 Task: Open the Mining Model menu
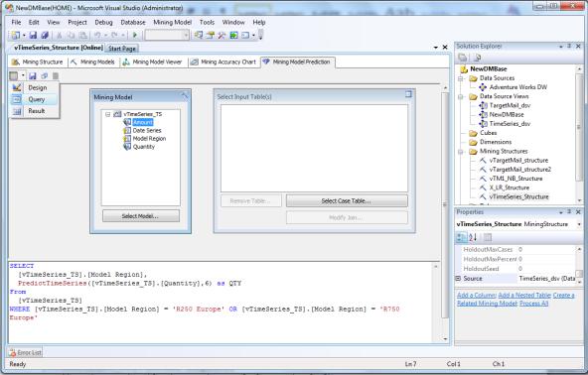[173, 23]
